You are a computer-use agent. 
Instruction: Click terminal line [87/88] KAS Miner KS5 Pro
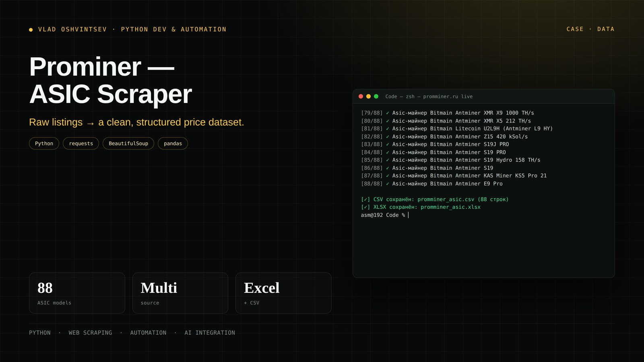click(x=454, y=176)
